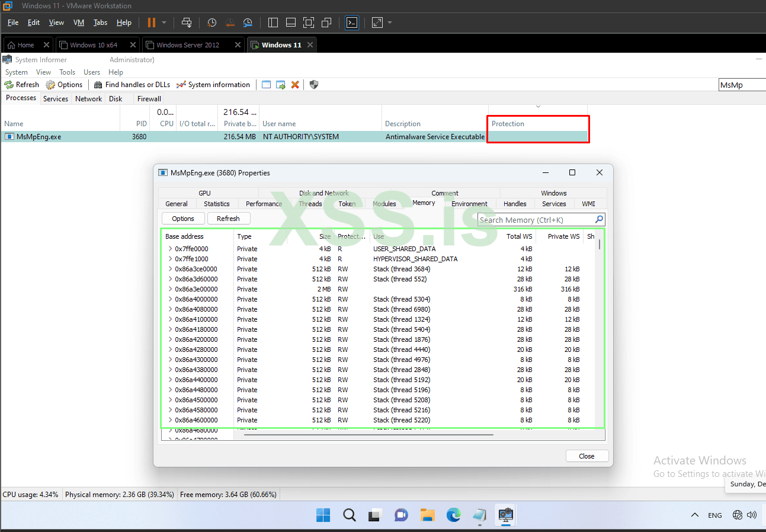Click the take snapshot clock icon
Viewport: 766px width, 532px height.
211,23
